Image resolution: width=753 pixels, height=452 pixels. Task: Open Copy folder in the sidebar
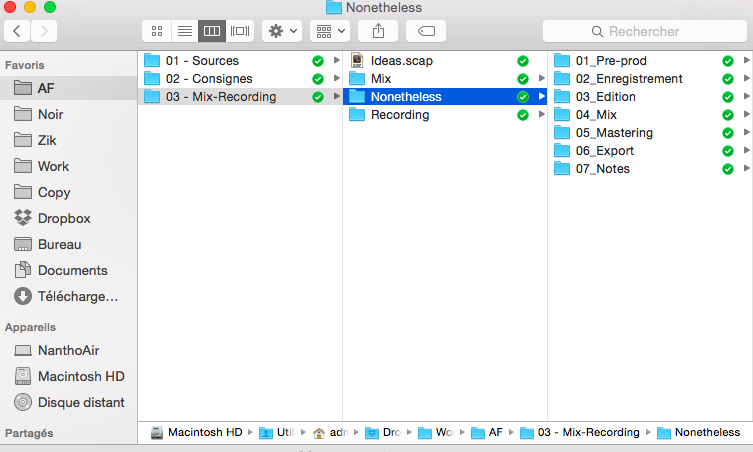coord(69,192)
